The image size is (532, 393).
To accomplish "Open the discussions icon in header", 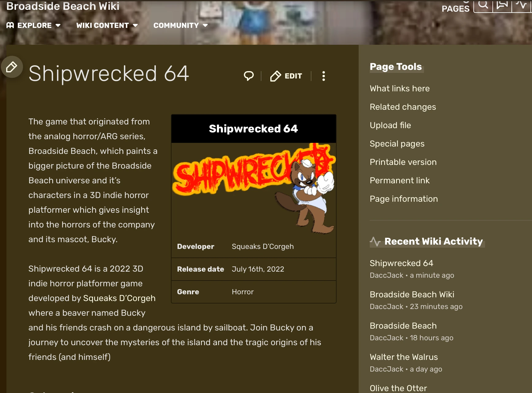I will tap(502, 6).
